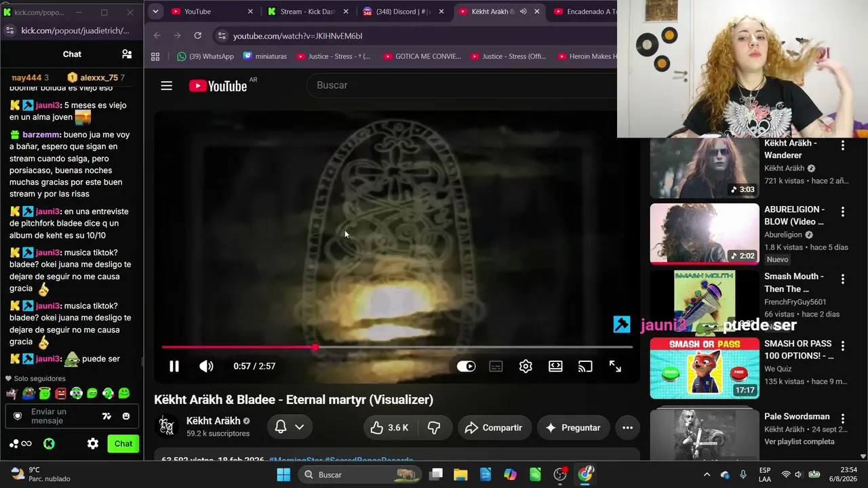Seek on the red video progress bar

pos(397,347)
